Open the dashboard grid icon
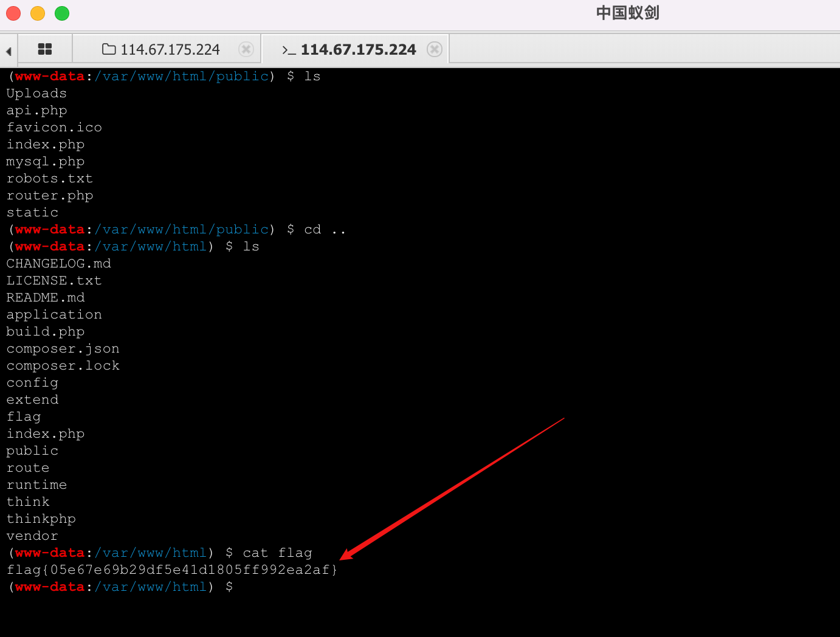 coord(45,49)
